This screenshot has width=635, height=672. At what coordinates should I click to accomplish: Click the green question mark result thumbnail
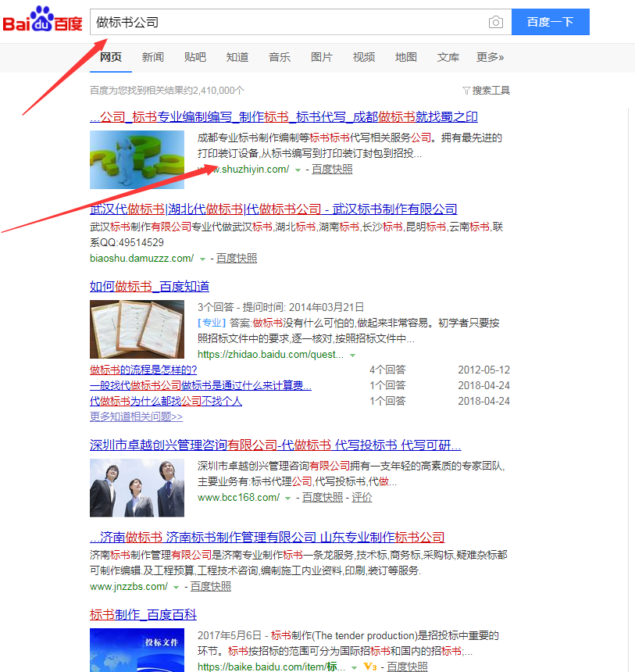point(137,160)
